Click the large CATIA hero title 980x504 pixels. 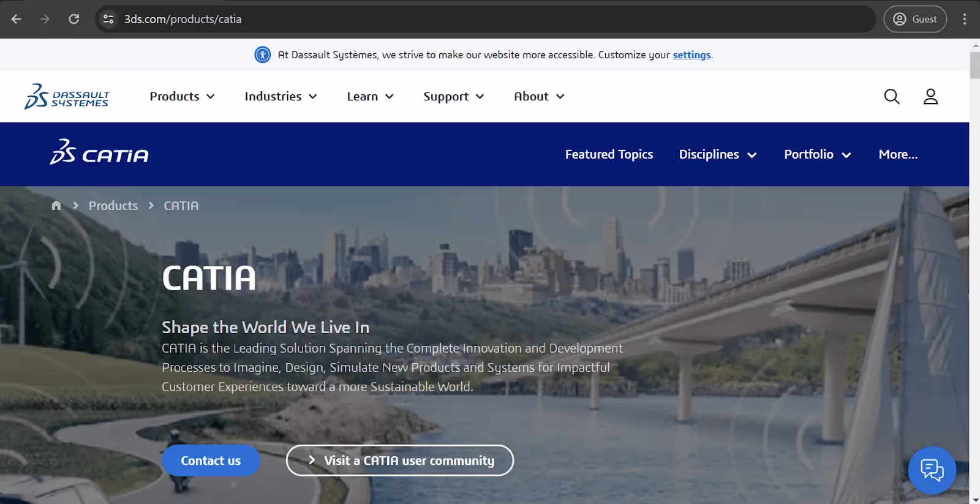point(209,278)
